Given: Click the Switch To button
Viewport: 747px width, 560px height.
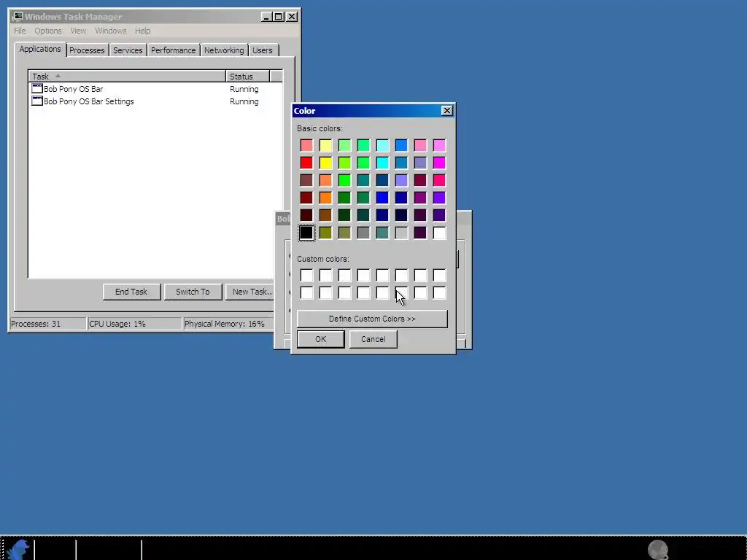Looking at the screenshot, I should tap(193, 292).
